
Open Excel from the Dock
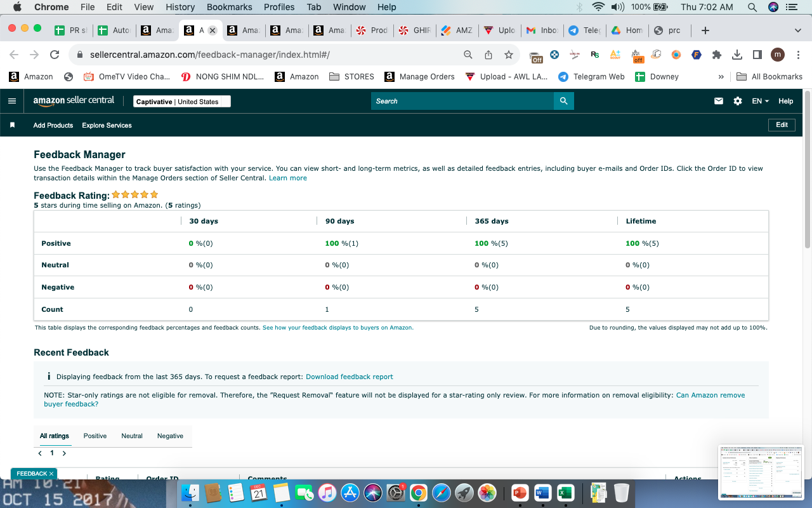[x=565, y=493]
